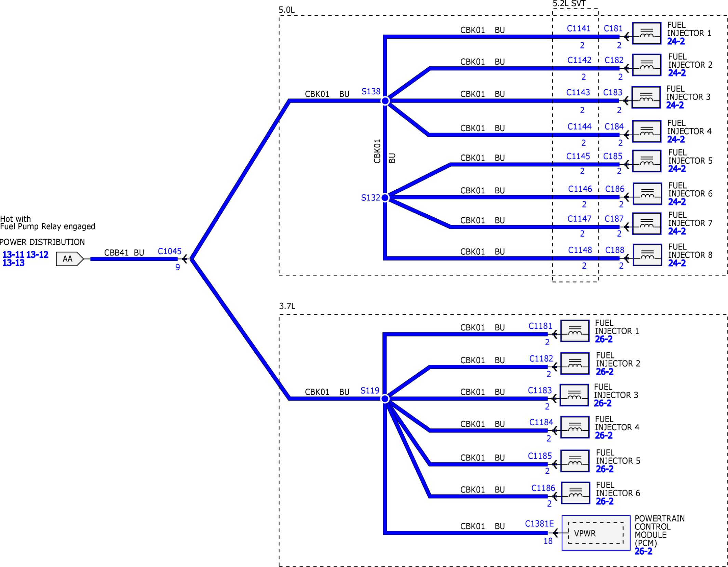This screenshot has width=728, height=567.
Task: Click the VPWR box in the PCM
Action: (596, 533)
